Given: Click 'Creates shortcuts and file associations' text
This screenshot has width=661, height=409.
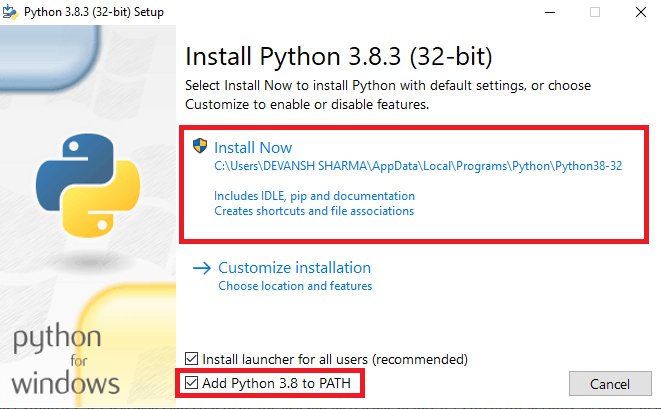Looking at the screenshot, I should [x=314, y=211].
